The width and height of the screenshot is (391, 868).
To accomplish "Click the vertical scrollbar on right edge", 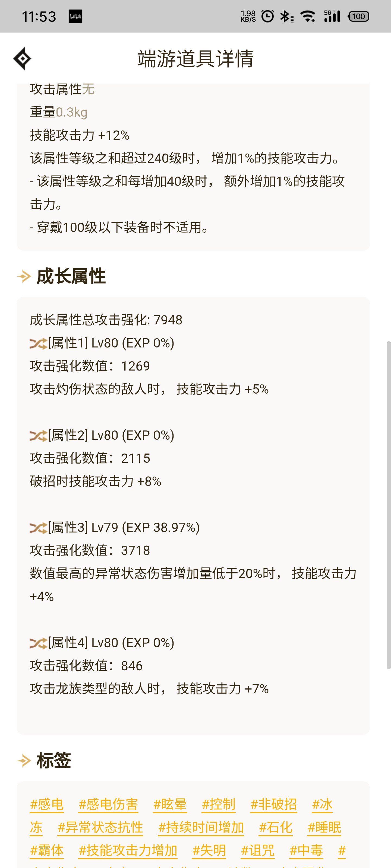I will (x=388, y=505).
